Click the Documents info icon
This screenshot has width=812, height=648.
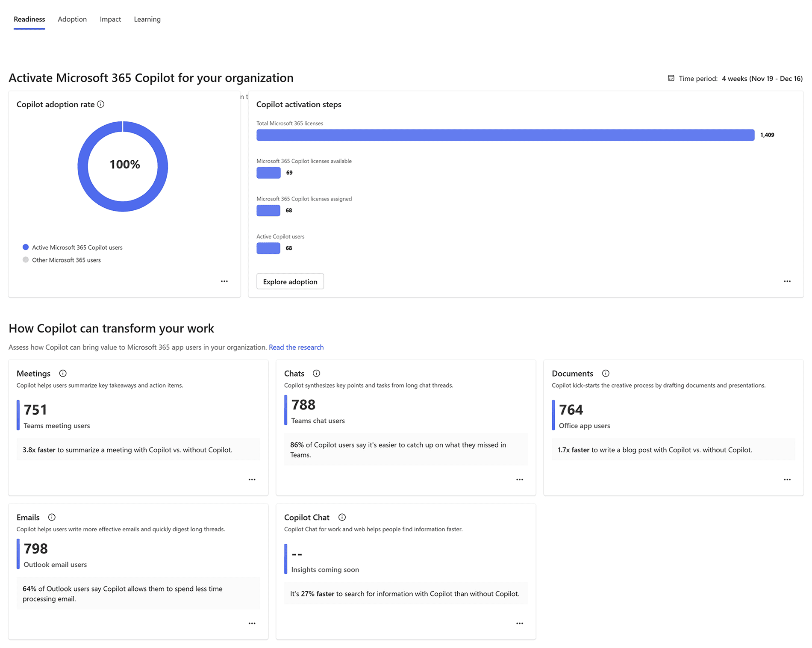pos(606,373)
